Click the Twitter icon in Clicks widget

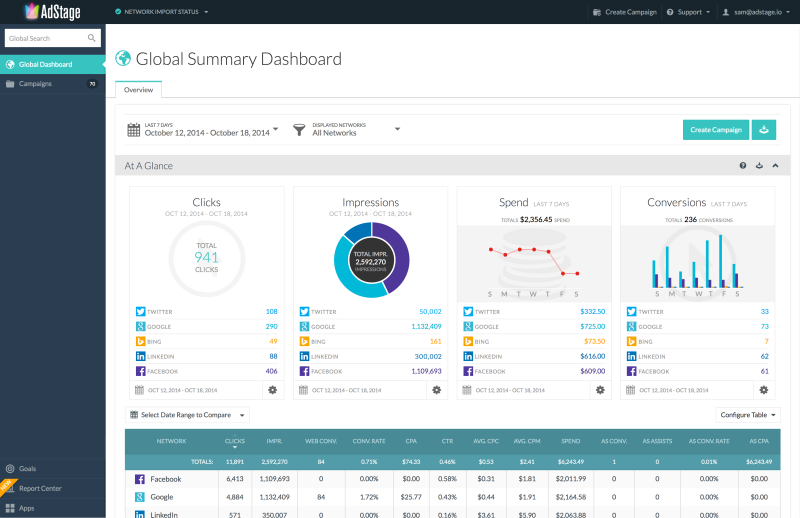pos(141,312)
